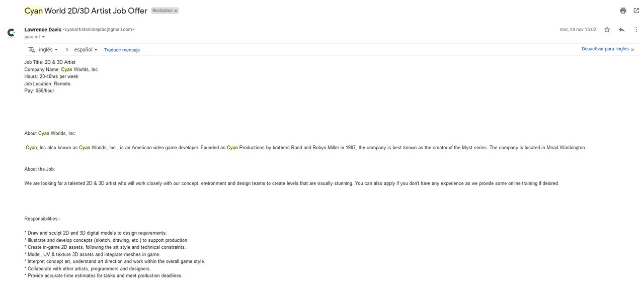Viewport: 644px width, 290px height.
Task: Click the Traducir mensaje link
Action: [x=122, y=50]
